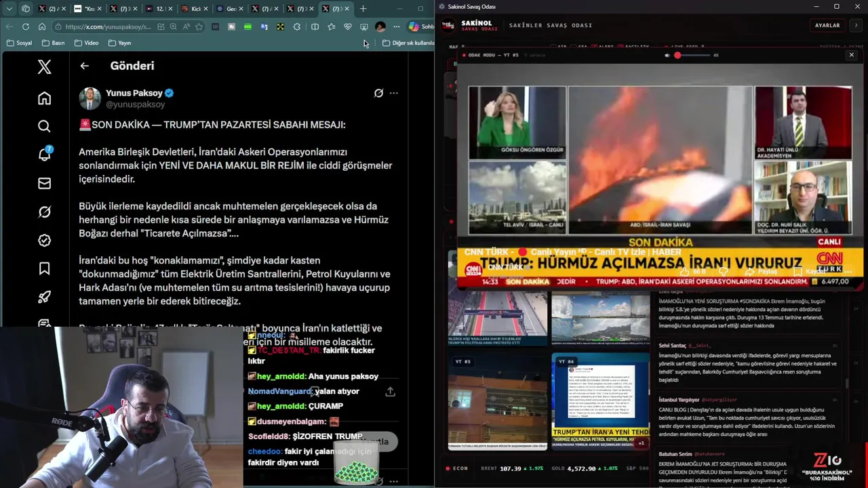
Task: Open Yunus Paksoy profile name
Action: (134, 93)
